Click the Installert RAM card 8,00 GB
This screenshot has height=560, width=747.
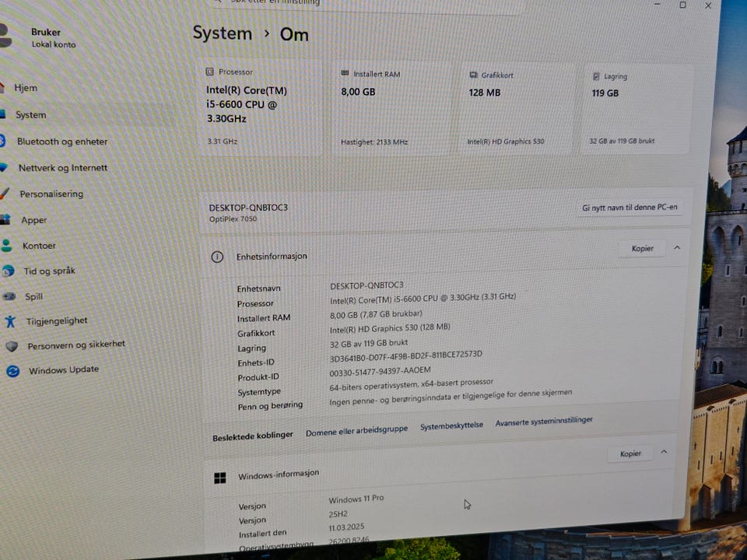click(x=389, y=109)
